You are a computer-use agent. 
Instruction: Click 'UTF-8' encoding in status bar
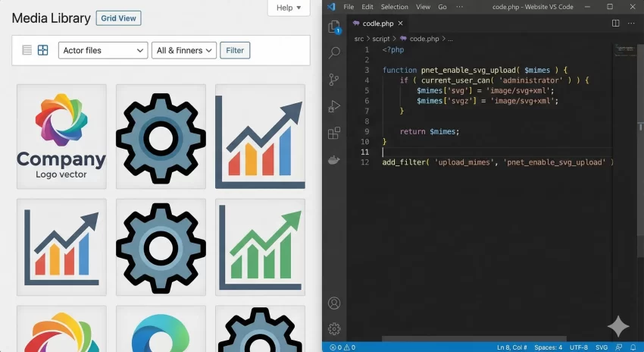point(579,347)
